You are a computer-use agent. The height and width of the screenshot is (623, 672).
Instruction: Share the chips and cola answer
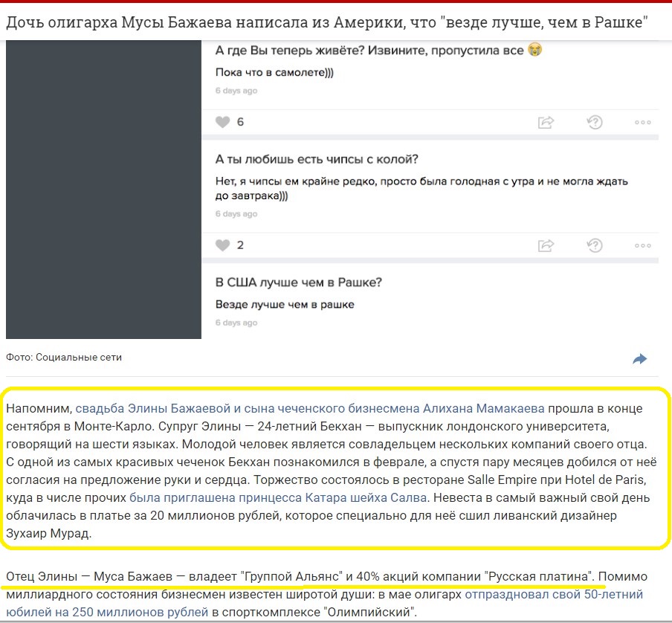click(x=546, y=245)
